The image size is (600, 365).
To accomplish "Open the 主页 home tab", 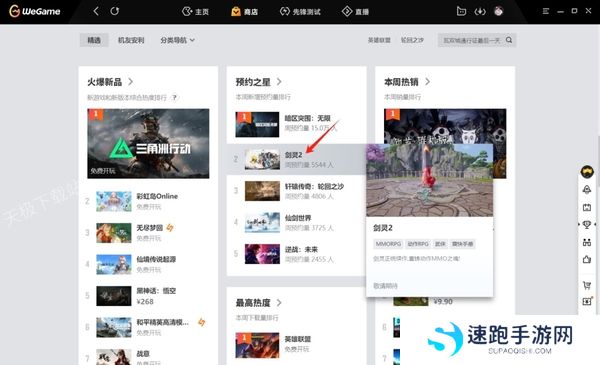I will click(x=195, y=11).
